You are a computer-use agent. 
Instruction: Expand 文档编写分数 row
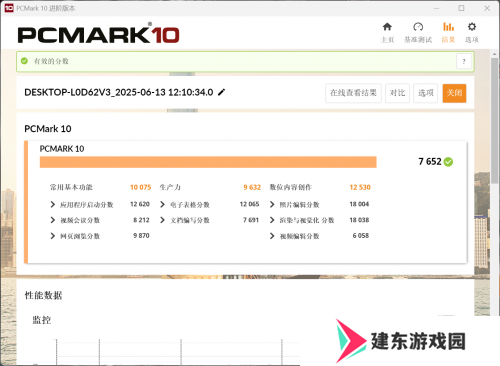[x=162, y=220]
